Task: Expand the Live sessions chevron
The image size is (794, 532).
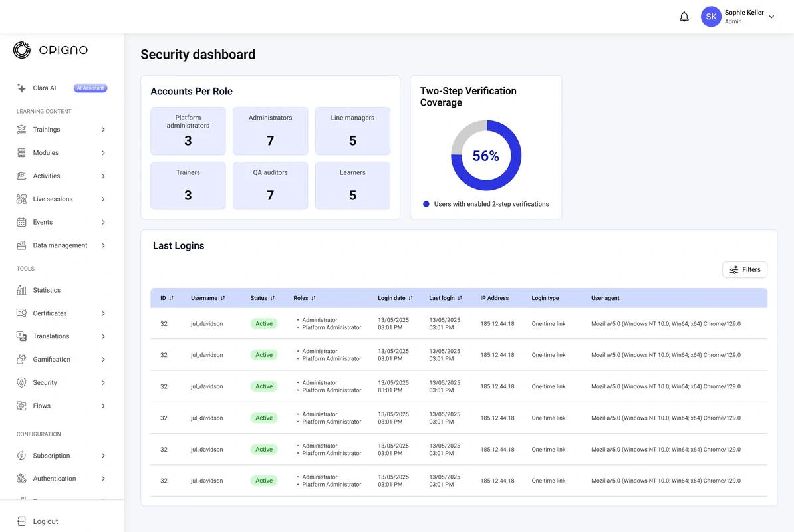Action: point(103,199)
